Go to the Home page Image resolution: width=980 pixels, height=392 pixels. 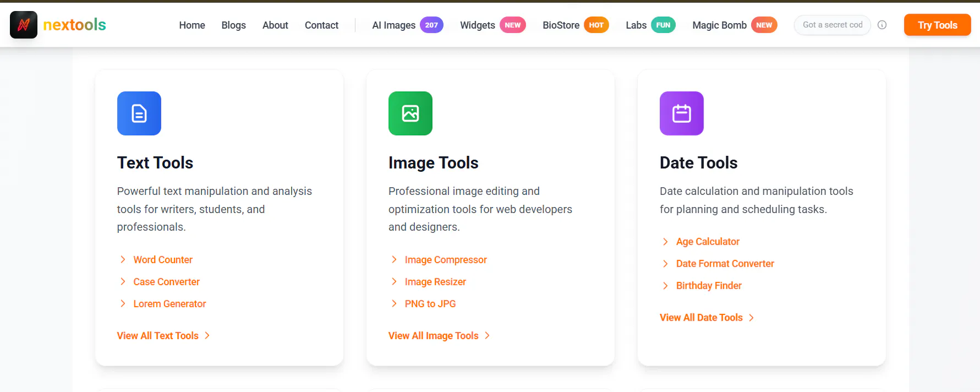click(192, 25)
